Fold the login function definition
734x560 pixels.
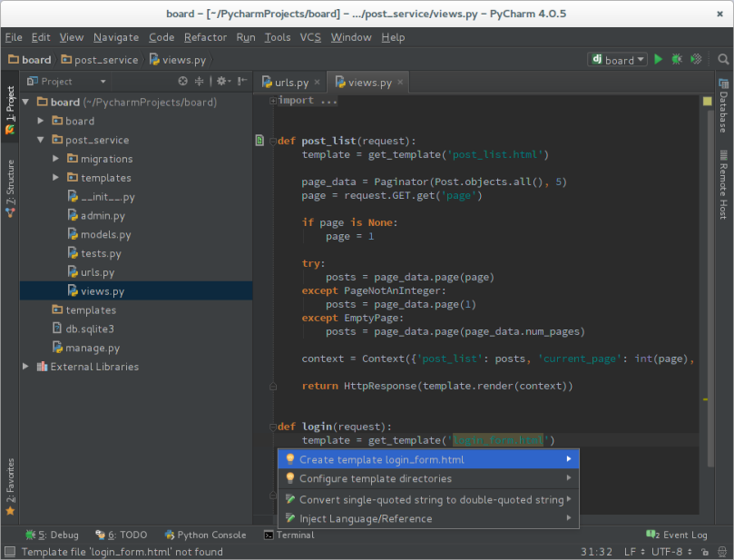(273, 427)
